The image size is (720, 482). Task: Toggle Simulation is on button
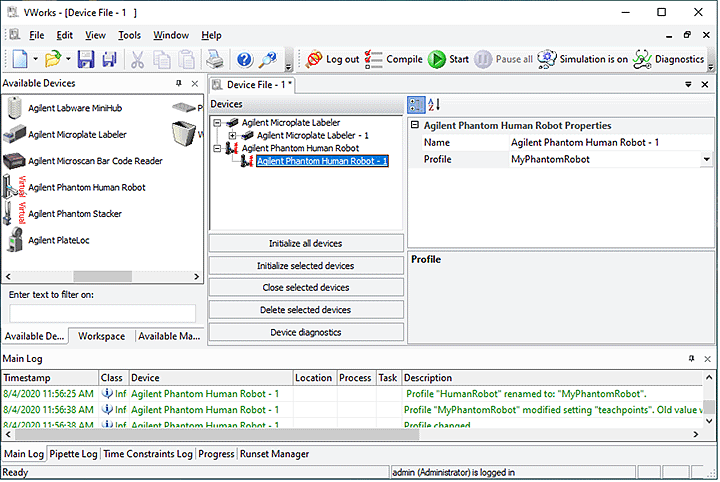point(583,59)
